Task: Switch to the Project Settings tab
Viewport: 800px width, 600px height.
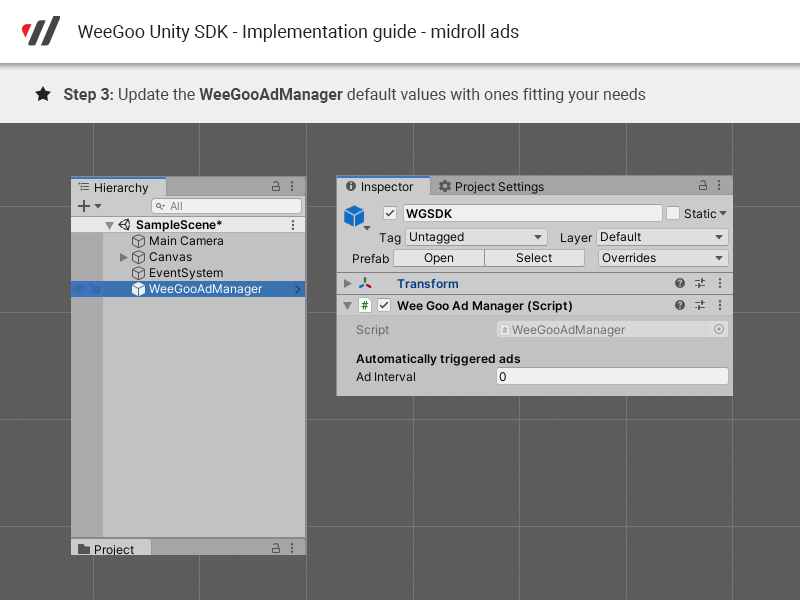Action: coord(491,187)
